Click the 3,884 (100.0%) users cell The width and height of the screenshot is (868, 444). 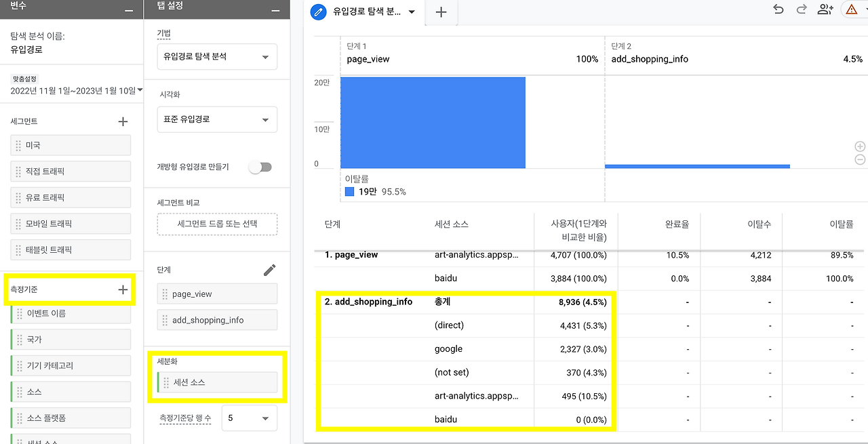[x=578, y=279]
